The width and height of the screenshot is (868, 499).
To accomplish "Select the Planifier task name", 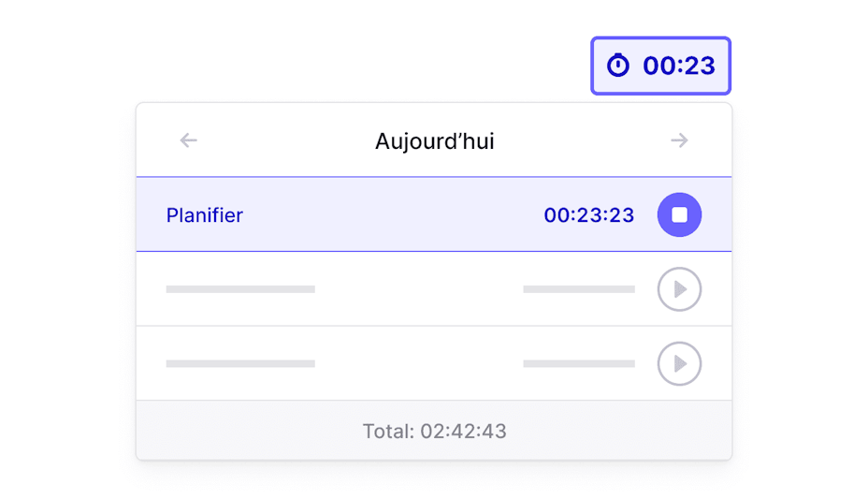I will click(x=204, y=215).
